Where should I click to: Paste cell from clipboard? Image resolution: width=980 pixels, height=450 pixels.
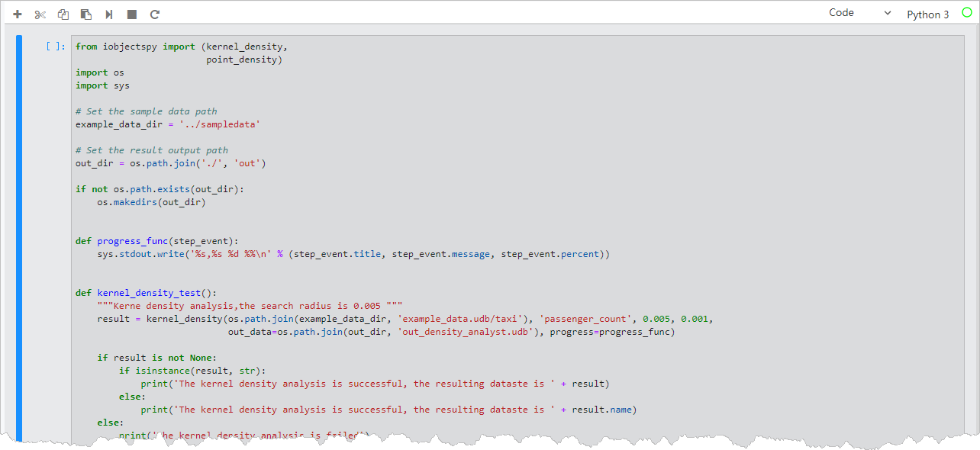click(x=86, y=14)
